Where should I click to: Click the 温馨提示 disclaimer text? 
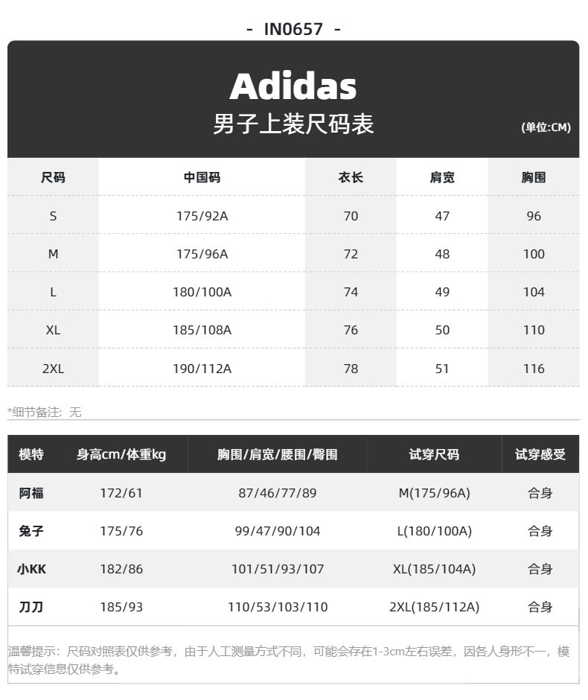coord(288,660)
